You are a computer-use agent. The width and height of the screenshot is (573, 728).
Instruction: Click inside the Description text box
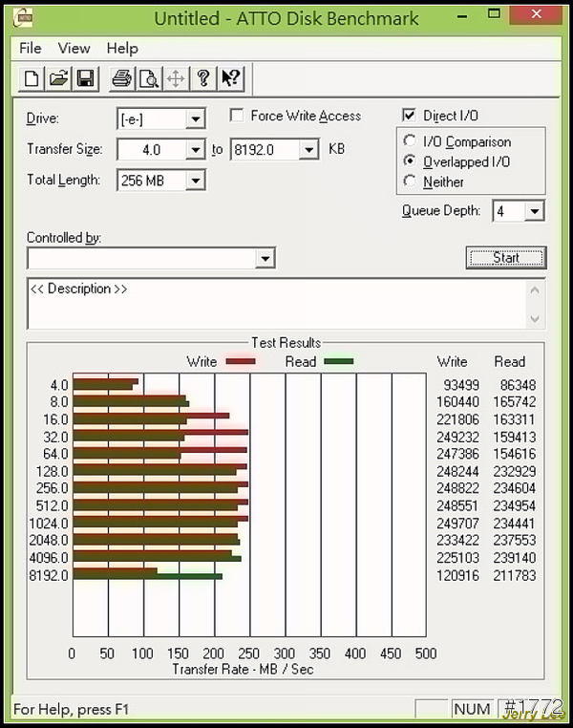click(x=278, y=304)
